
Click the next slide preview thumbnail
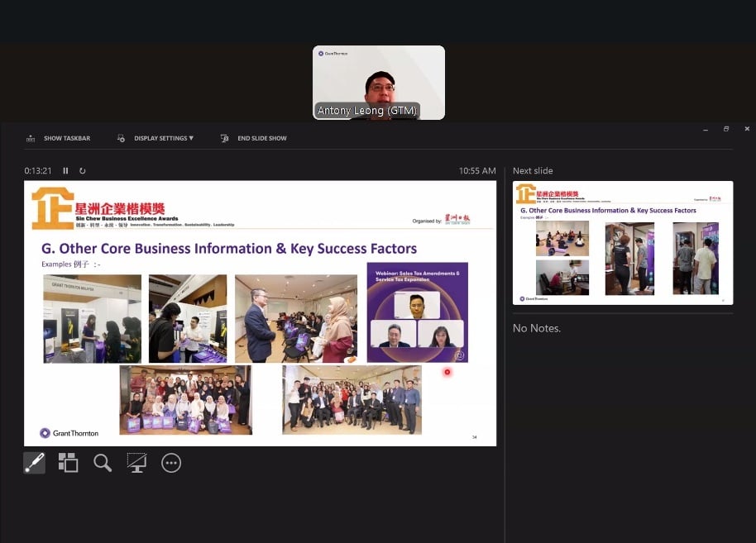[622, 242]
